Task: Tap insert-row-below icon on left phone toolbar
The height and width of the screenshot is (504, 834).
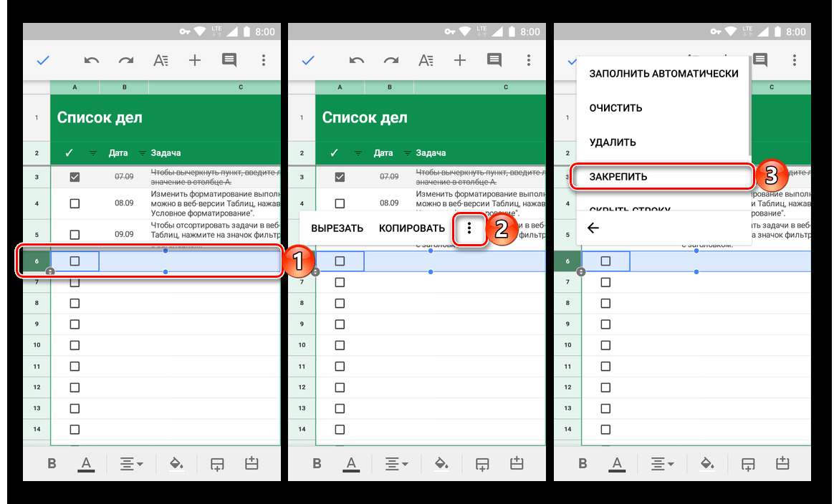Action: 217,464
